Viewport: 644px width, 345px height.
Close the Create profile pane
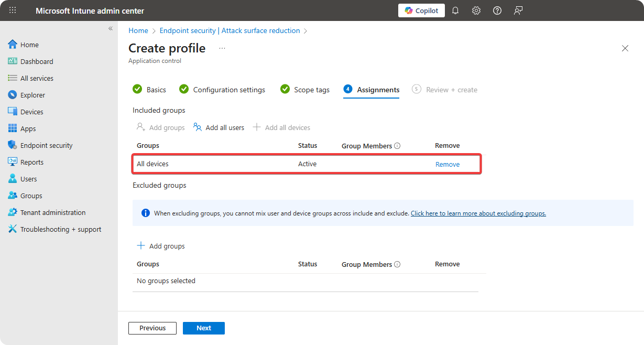click(625, 48)
